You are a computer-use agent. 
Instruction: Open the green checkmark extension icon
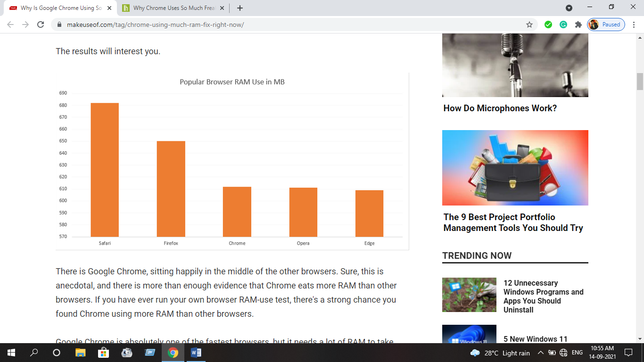click(x=548, y=25)
